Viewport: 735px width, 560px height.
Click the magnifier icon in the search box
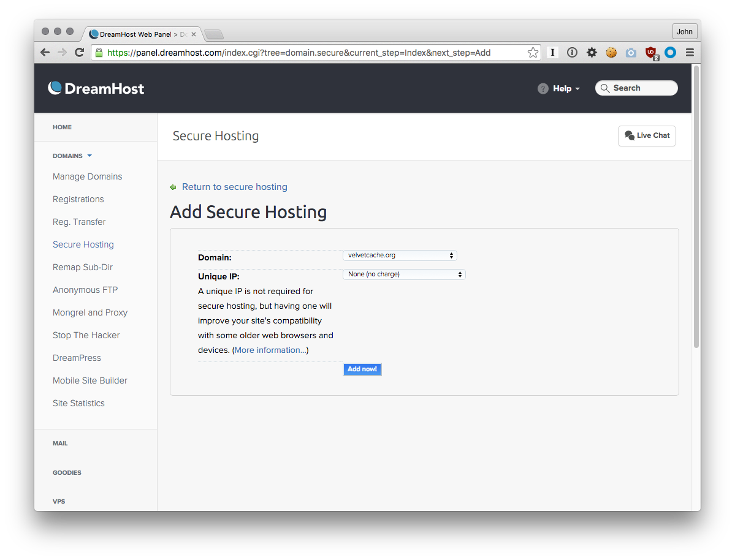pyautogui.click(x=605, y=88)
